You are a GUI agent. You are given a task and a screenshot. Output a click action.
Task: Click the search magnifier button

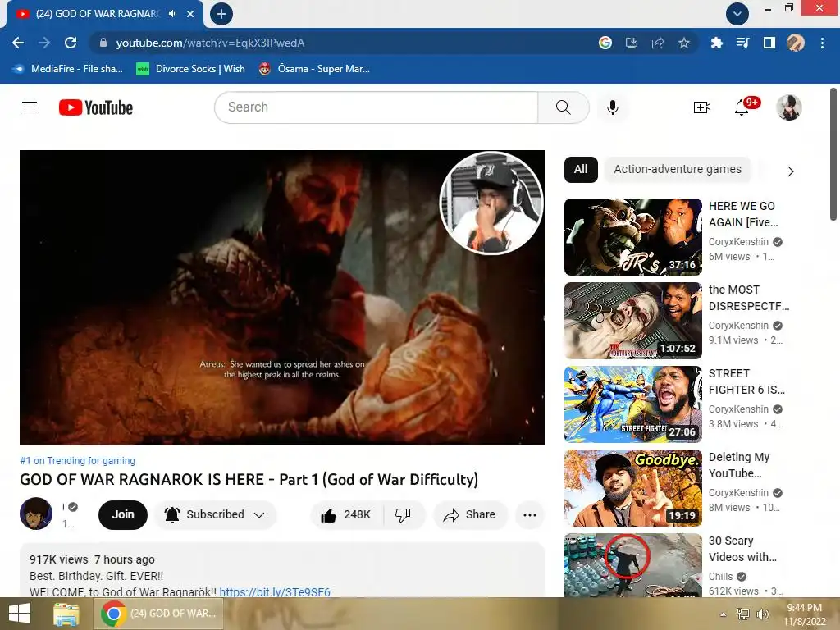563,107
